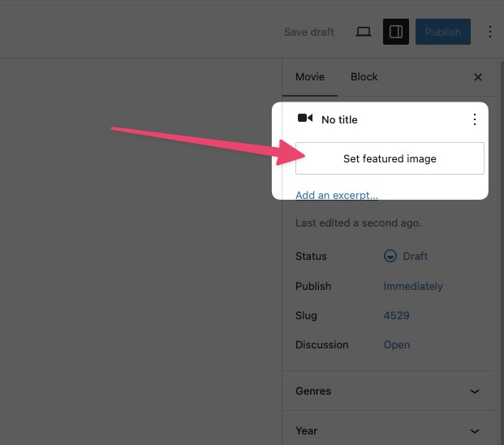
Task: Change Discussion setting from Open
Action: (x=396, y=344)
